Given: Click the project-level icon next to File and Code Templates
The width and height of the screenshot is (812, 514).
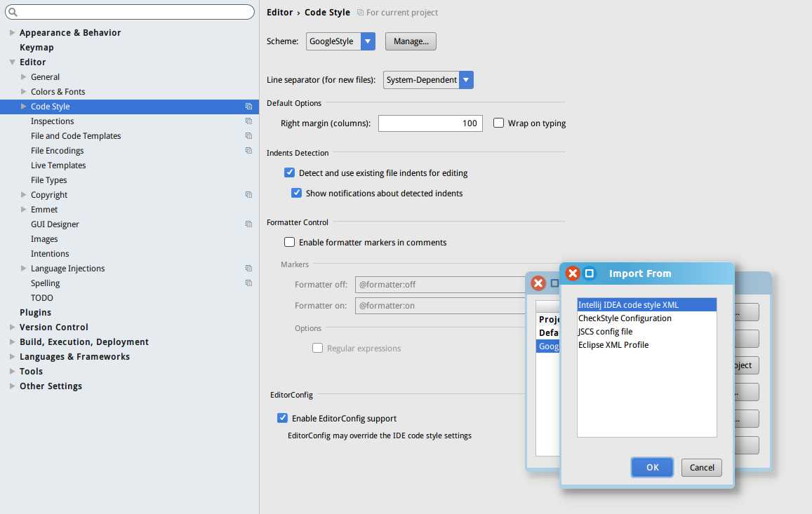Looking at the screenshot, I should click(x=248, y=135).
